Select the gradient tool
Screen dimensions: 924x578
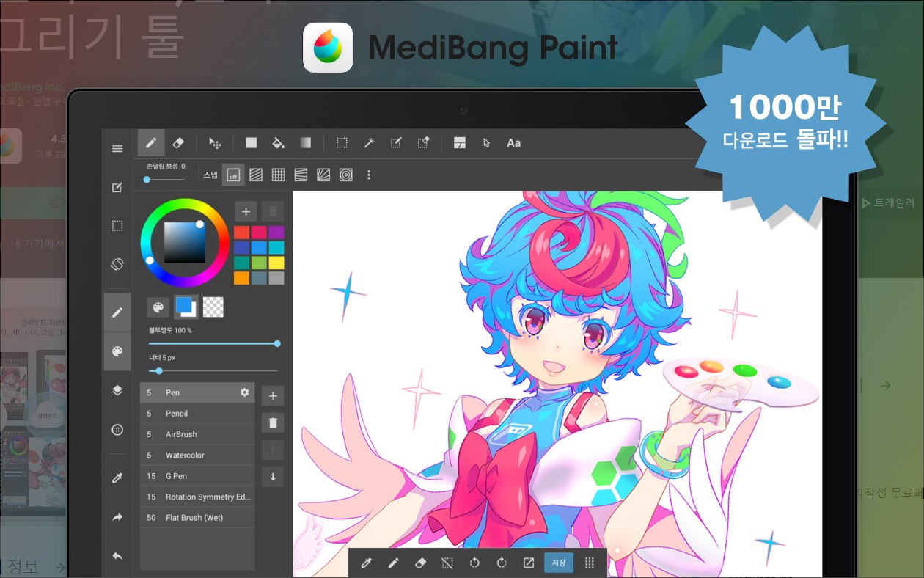coord(306,142)
